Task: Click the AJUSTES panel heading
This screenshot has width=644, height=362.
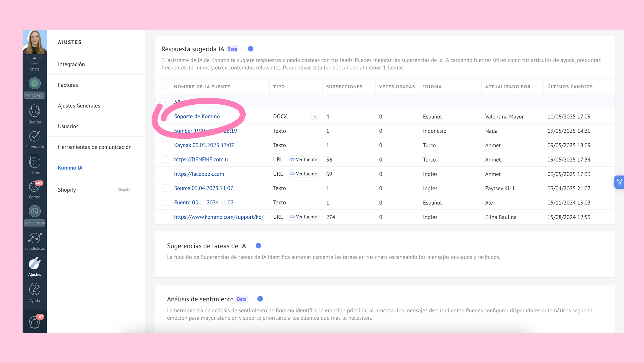Action: [70, 42]
